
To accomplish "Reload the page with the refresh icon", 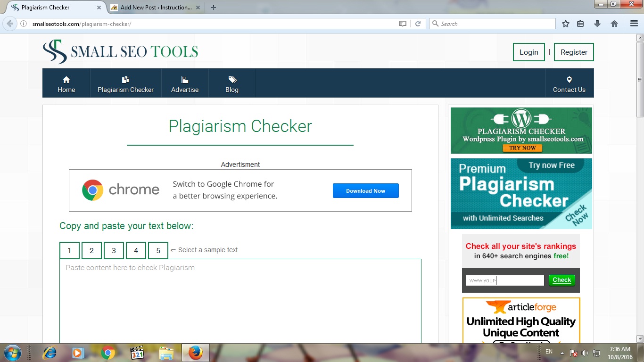I will [418, 24].
